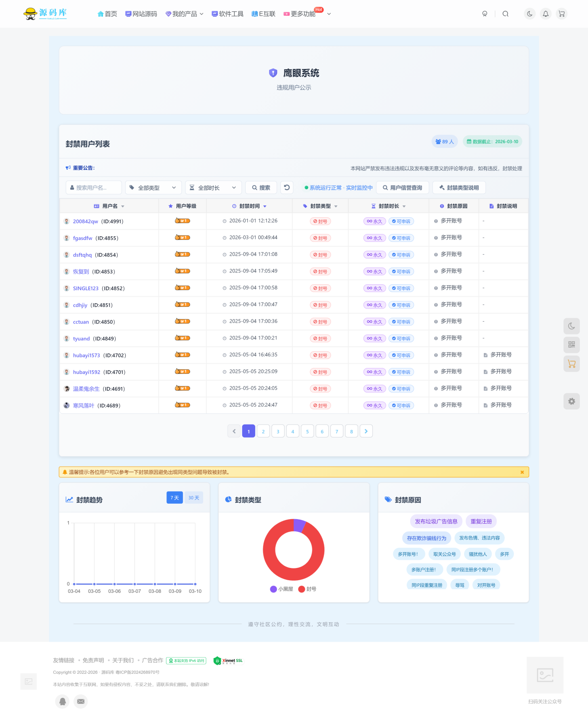
Task: Open QR code icon in right sidebar
Action: (x=571, y=345)
